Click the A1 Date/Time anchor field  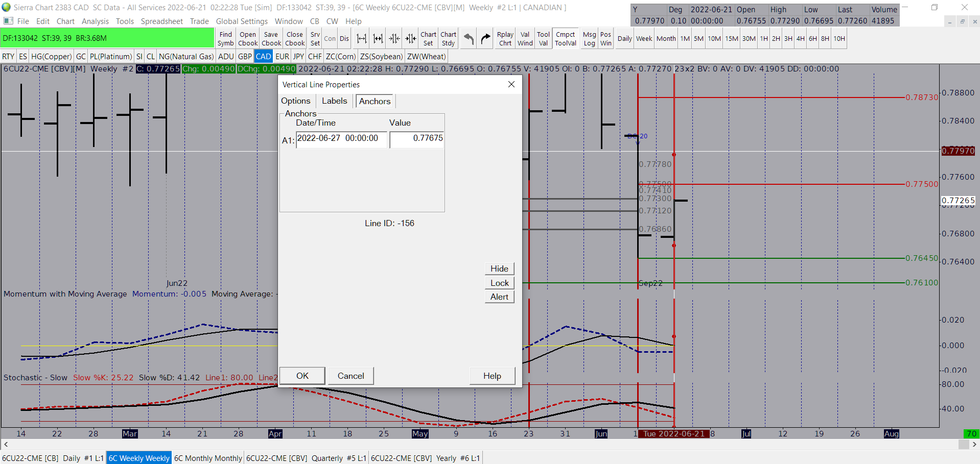341,140
